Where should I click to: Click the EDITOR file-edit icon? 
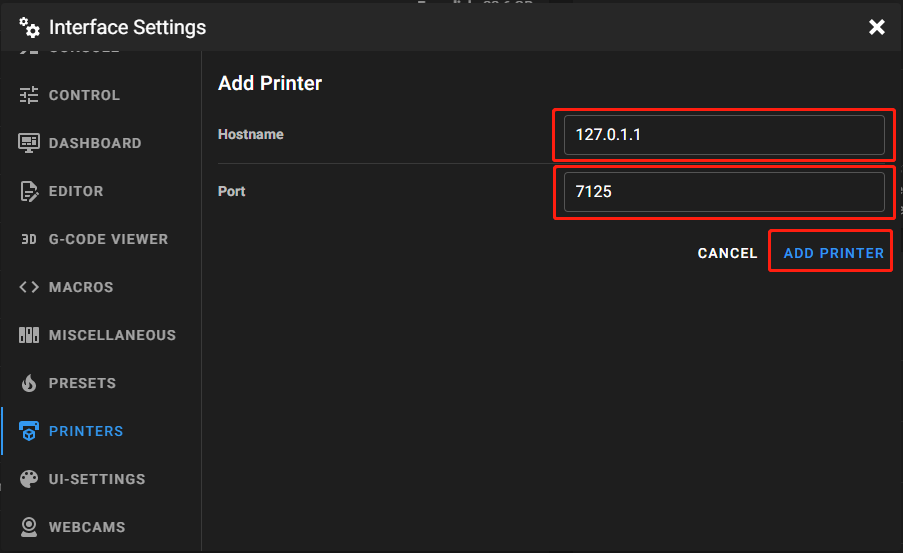pyautogui.click(x=29, y=191)
